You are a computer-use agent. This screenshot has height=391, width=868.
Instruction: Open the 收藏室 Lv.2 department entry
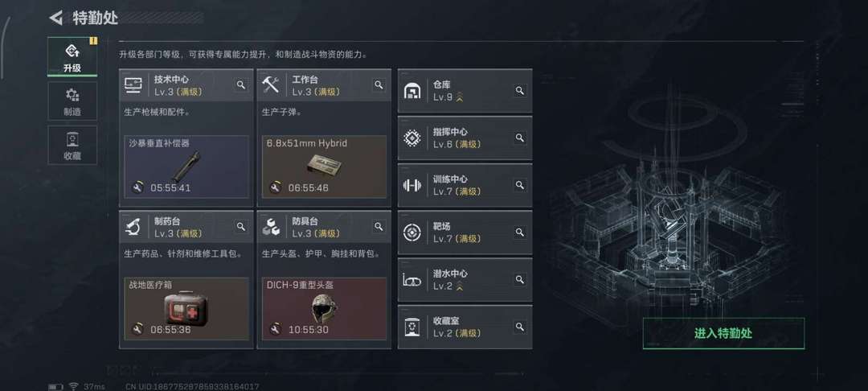click(x=465, y=327)
